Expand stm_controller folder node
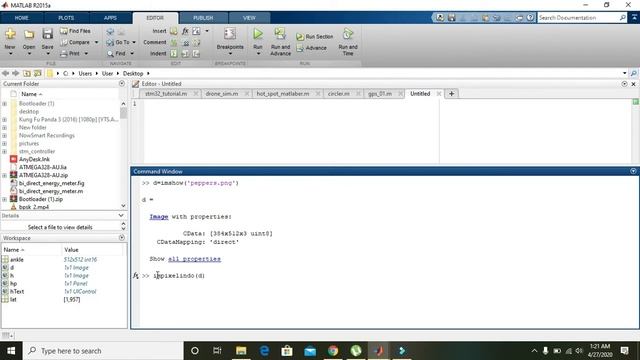640x360 pixels. tap(4, 151)
